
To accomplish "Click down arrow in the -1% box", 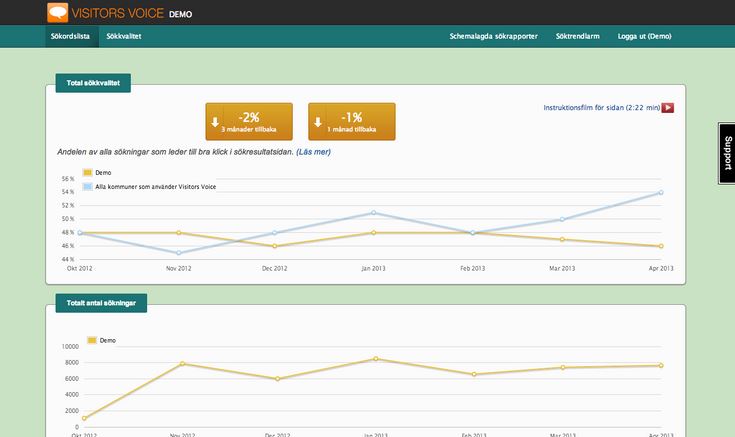I will (317, 124).
